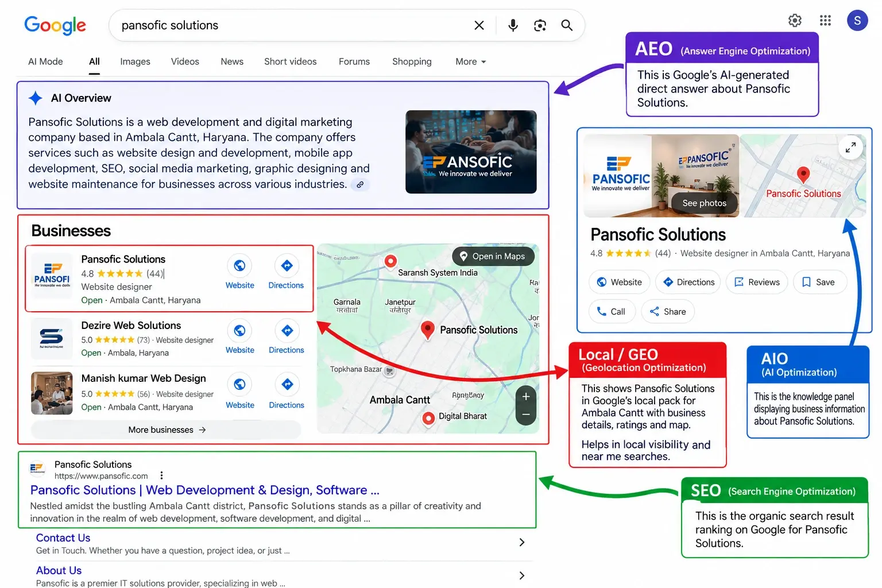This screenshot has width=882, height=588.
Task: Clear the search box with X icon
Action: (x=479, y=25)
